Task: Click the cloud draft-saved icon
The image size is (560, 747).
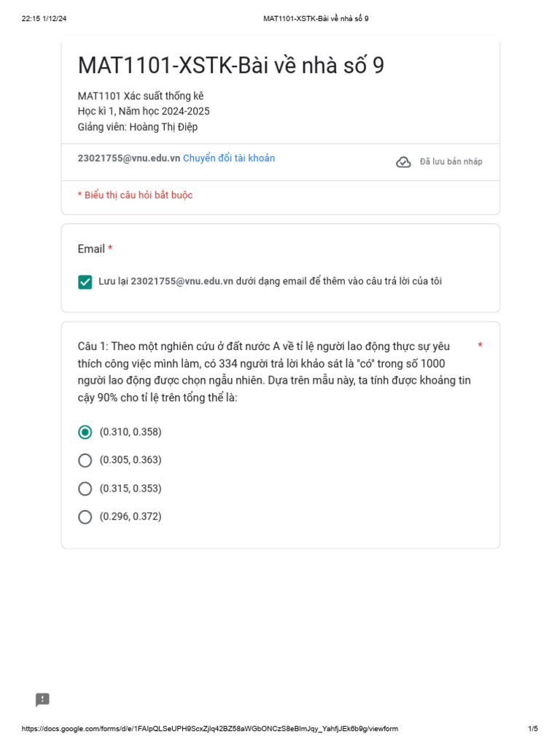Action: coord(403,162)
